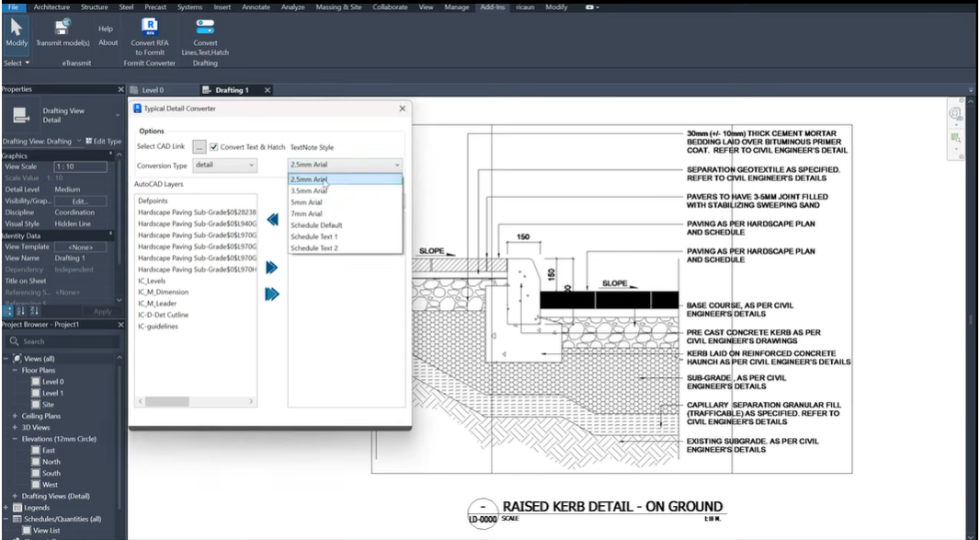Switch to the Structure ribbon tab

click(x=95, y=6)
